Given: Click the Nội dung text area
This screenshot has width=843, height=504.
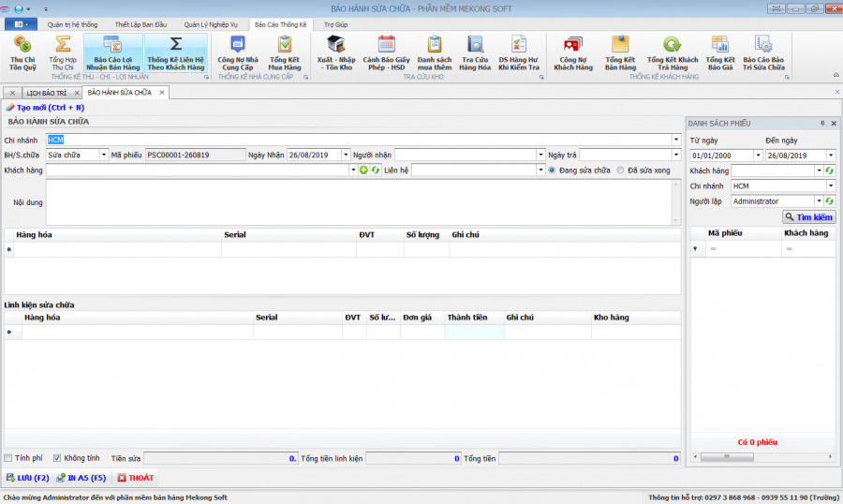Looking at the screenshot, I should coord(361,202).
